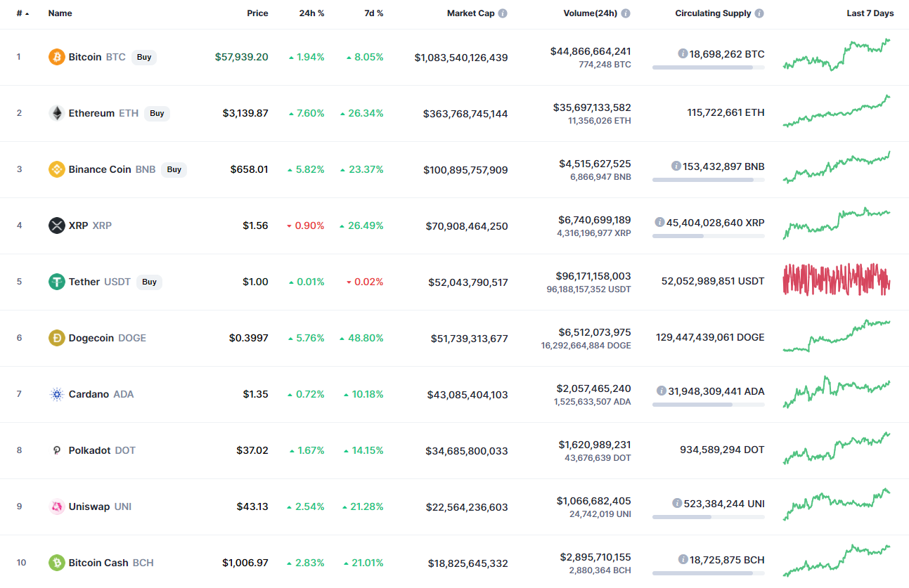The height and width of the screenshot is (588, 909).
Task: Click Dogecoin 7d change 48.80%
Action: [362, 338]
